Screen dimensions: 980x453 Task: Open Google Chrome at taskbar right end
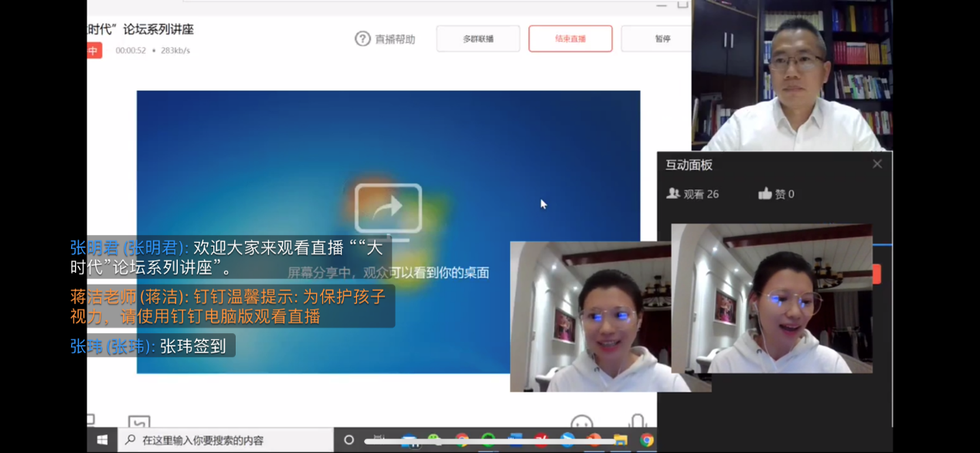647,440
